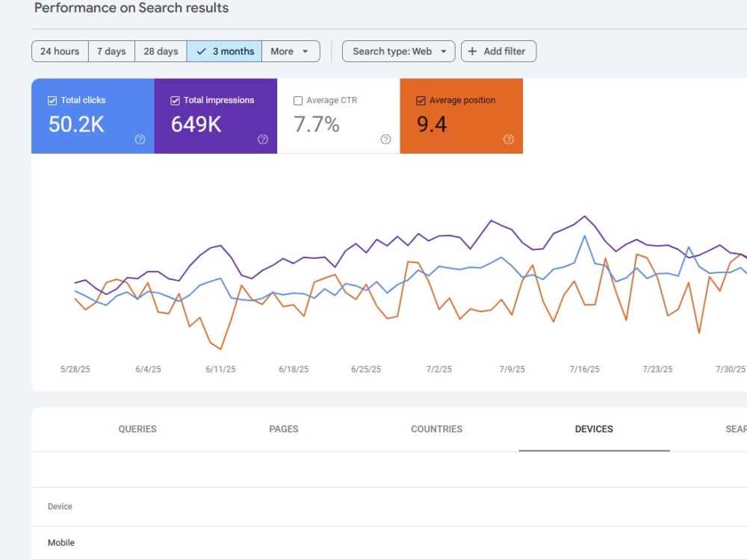Screen dimensions: 747x560
Task: Open help icon on Average position card
Action: (508, 139)
